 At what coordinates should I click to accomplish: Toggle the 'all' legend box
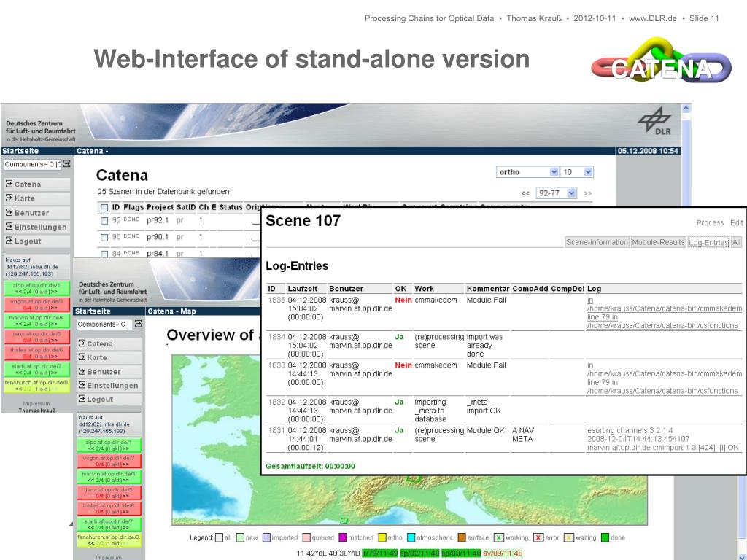pos(219,537)
